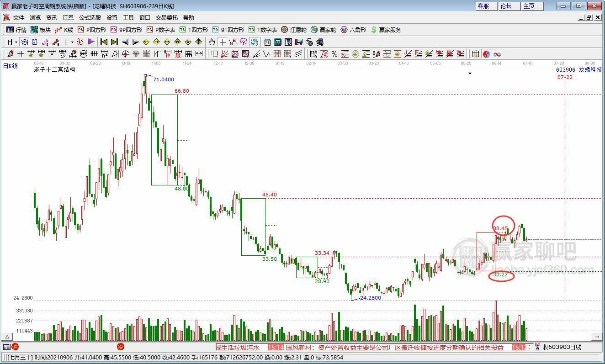Open the 浏览 menu

pos(35,18)
